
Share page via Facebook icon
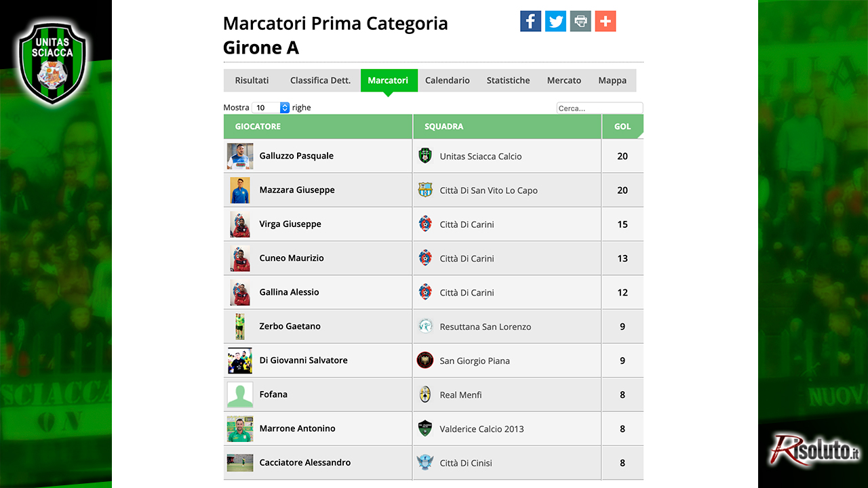pyautogui.click(x=530, y=21)
